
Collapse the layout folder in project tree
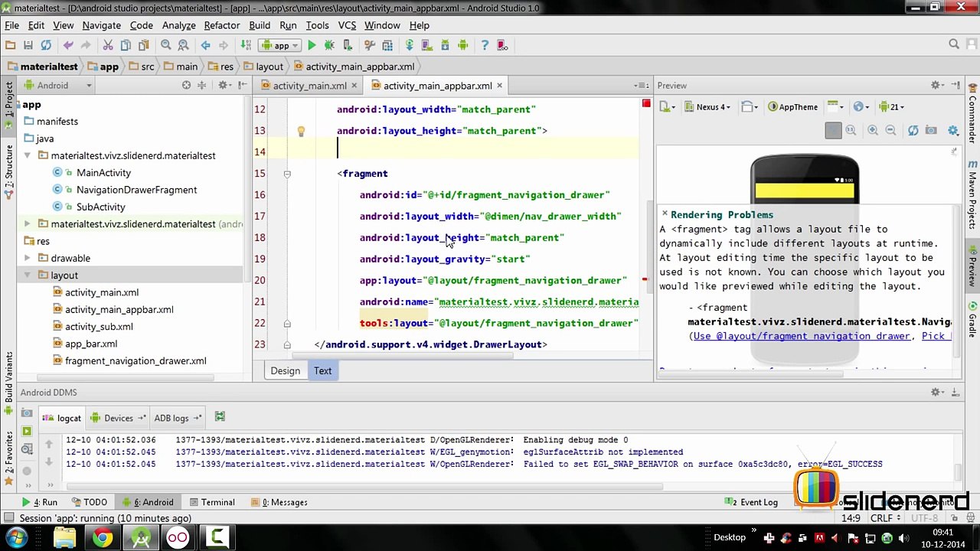tap(28, 275)
